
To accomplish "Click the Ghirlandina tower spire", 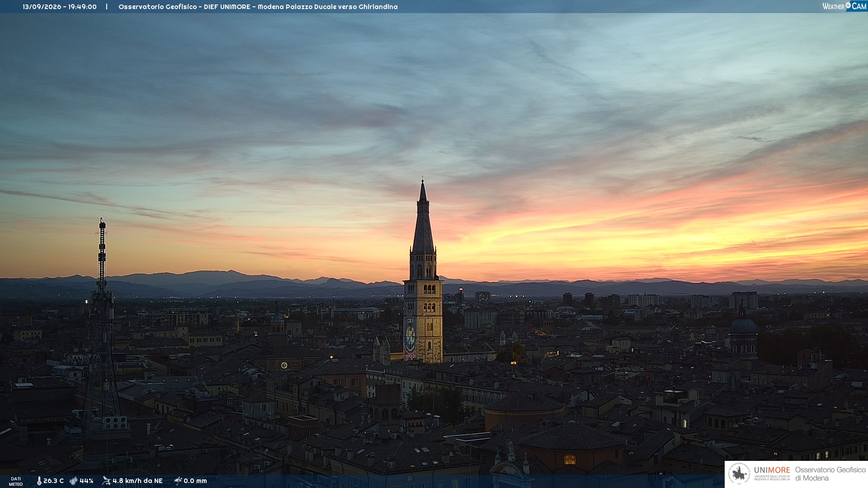I will 423,217.
